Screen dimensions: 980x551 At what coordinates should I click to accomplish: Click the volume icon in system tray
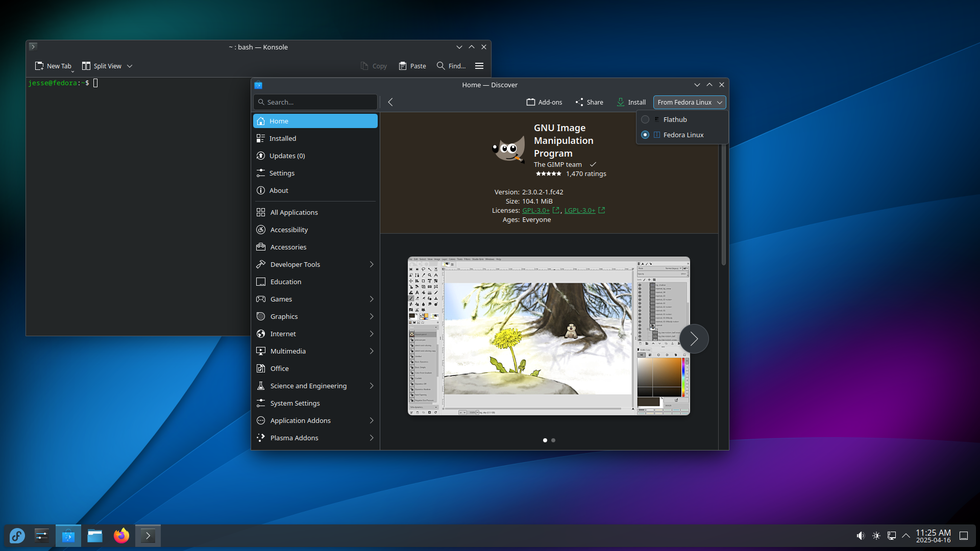point(861,536)
